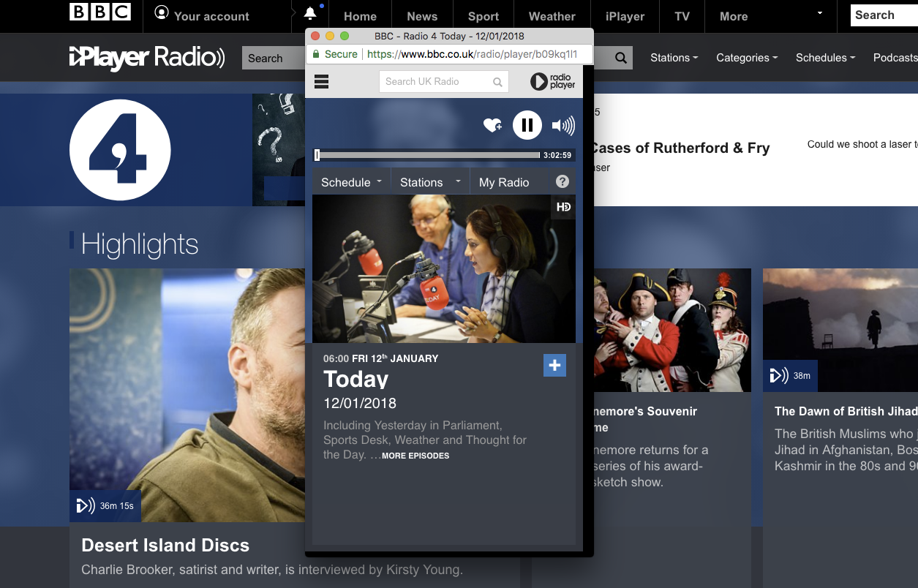Open Your account
This screenshot has height=588, width=918.
click(202, 15)
